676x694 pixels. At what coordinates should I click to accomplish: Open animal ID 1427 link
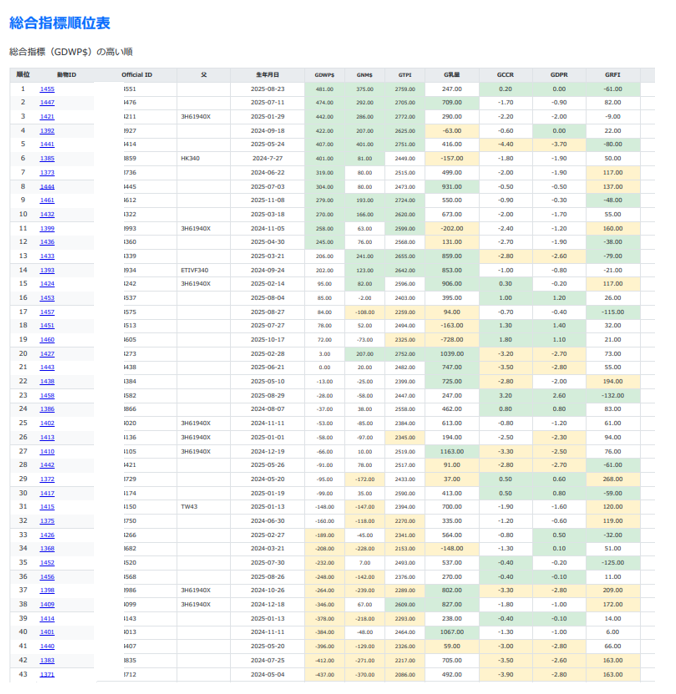tap(47, 354)
